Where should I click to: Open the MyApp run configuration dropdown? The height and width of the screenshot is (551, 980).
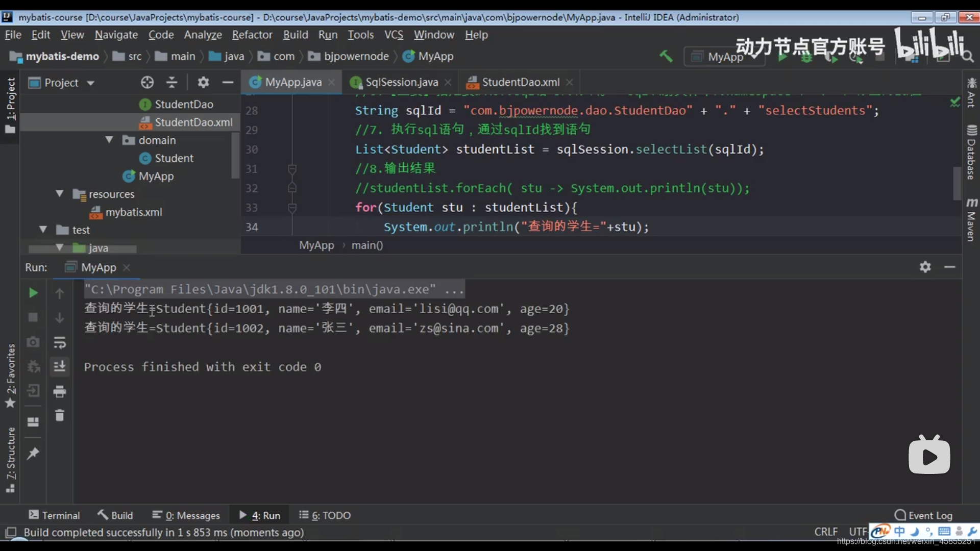coord(724,57)
